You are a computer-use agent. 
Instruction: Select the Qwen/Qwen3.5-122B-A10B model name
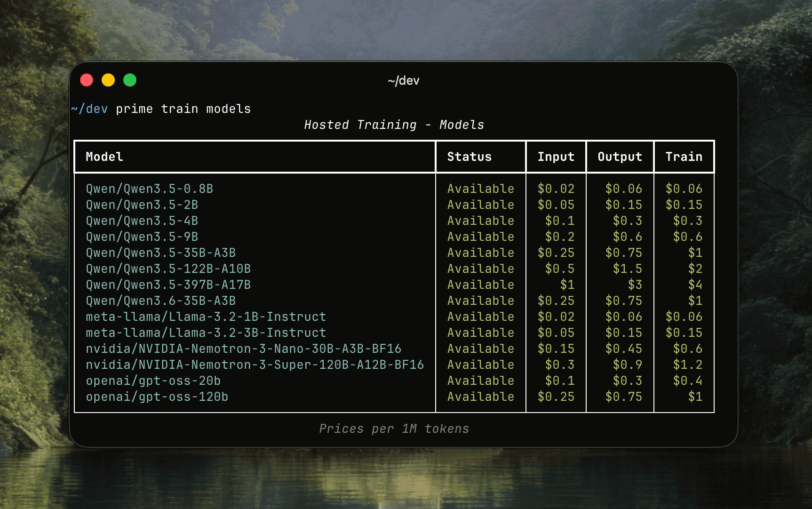[x=168, y=269]
